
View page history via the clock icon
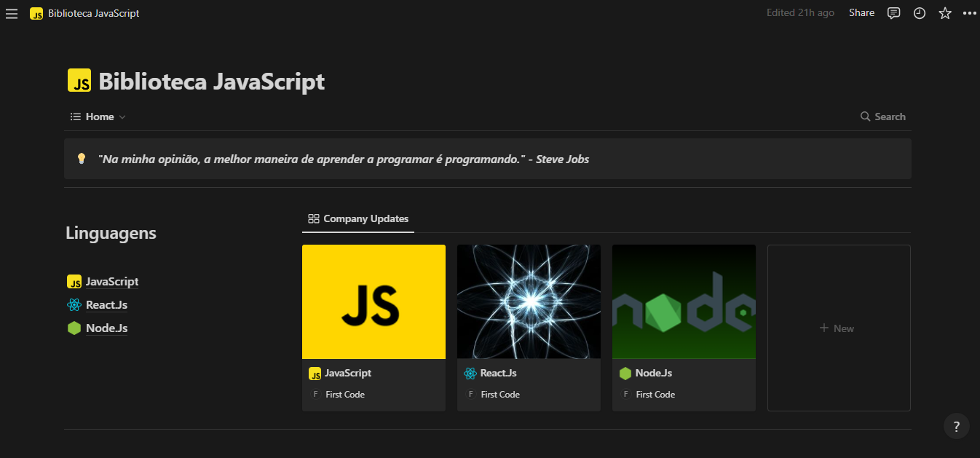coord(919,12)
